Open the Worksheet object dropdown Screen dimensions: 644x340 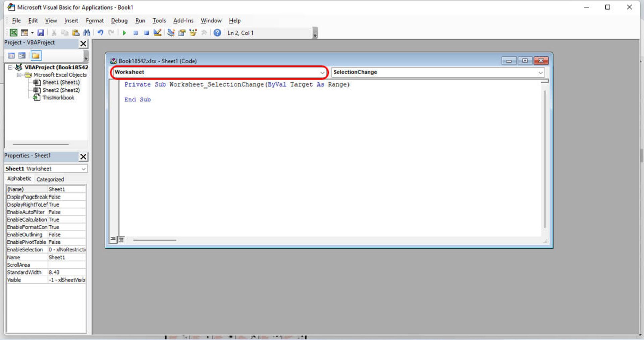point(322,72)
